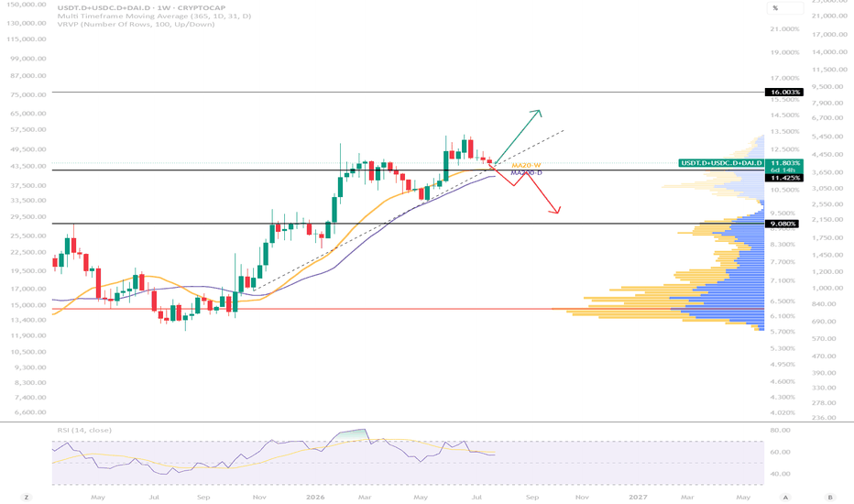Click the 150,000.00 value on left scale
The image size is (854, 504).
[26, 5]
